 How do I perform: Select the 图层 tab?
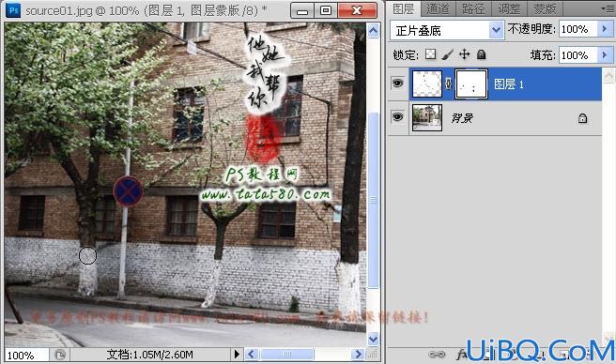(x=404, y=8)
